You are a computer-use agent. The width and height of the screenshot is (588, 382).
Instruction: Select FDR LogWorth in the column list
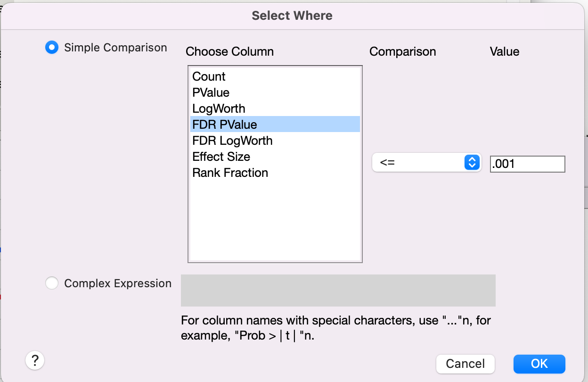pyautogui.click(x=232, y=140)
